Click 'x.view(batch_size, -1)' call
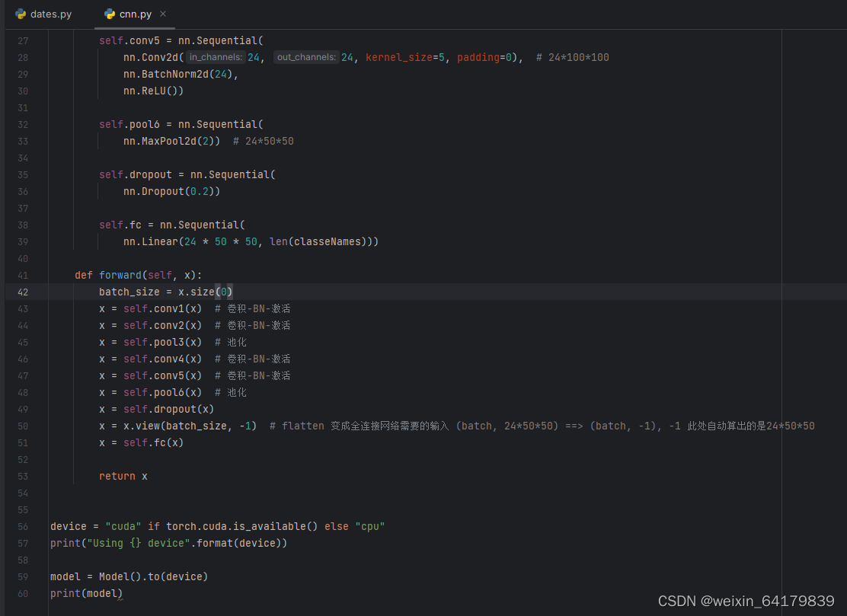The width and height of the screenshot is (847, 616). [x=190, y=426]
